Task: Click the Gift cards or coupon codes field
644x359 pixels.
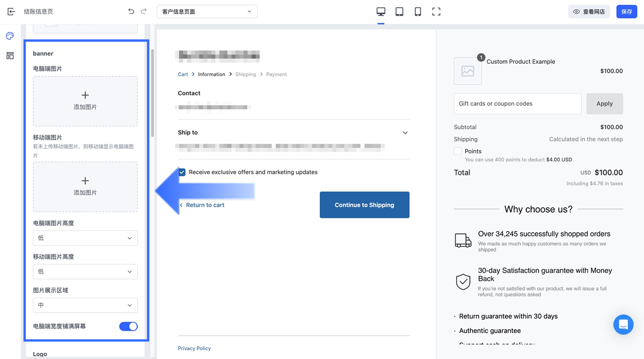Action: click(x=517, y=104)
